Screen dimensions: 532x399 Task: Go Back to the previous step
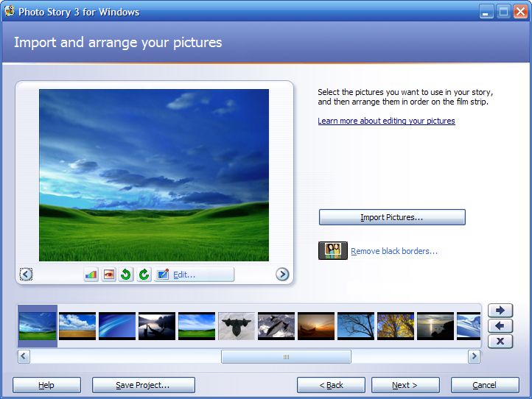coord(331,385)
